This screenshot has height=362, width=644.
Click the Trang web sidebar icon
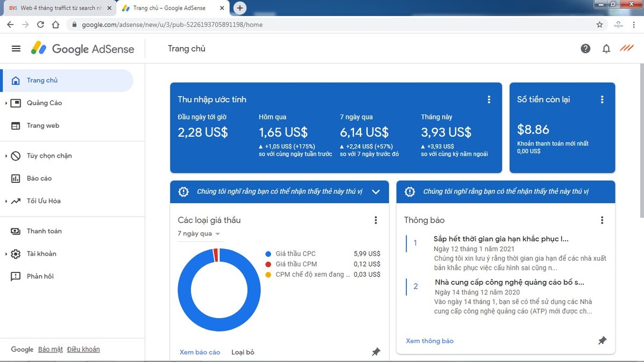click(x=16, y=125)
